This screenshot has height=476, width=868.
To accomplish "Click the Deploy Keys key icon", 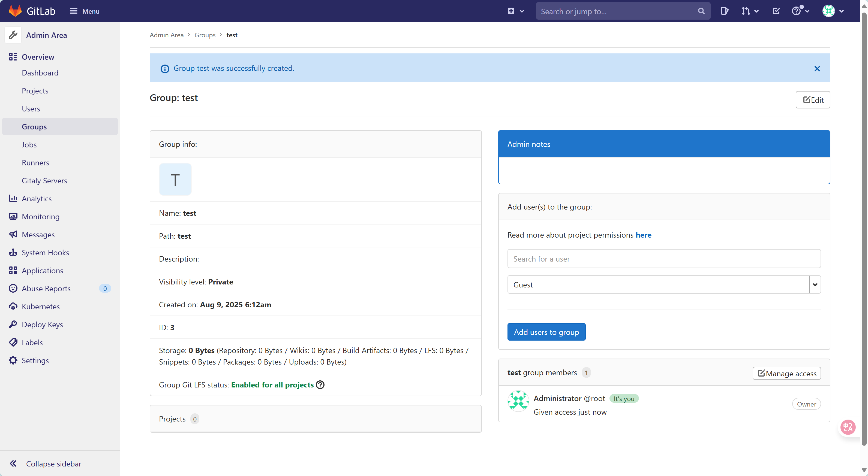I will coord(13,325).
